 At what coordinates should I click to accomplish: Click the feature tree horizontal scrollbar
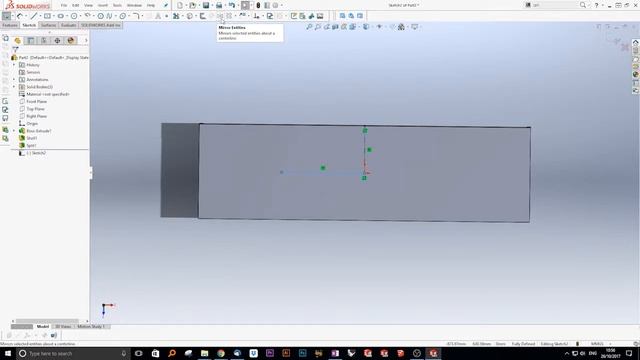[47, 321]
